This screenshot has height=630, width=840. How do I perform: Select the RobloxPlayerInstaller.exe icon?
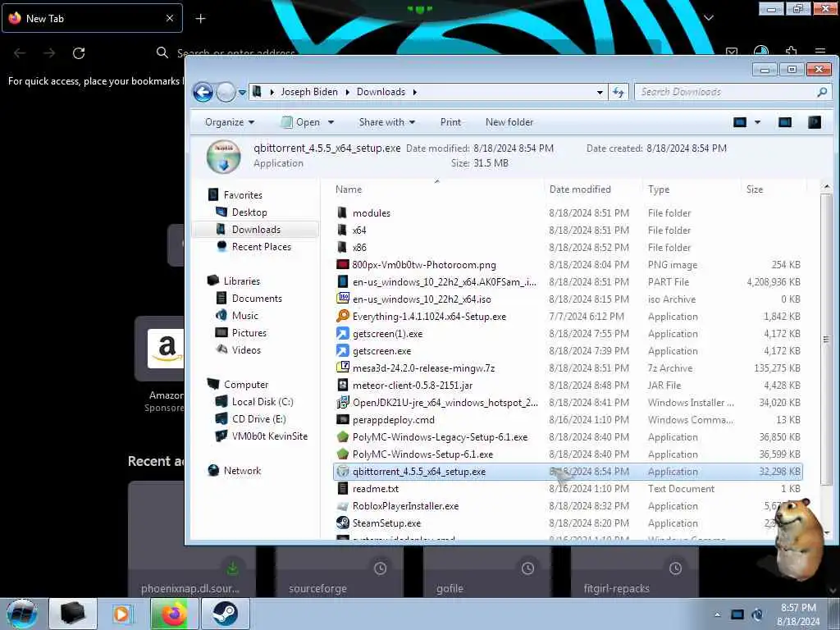pos(342,505)
